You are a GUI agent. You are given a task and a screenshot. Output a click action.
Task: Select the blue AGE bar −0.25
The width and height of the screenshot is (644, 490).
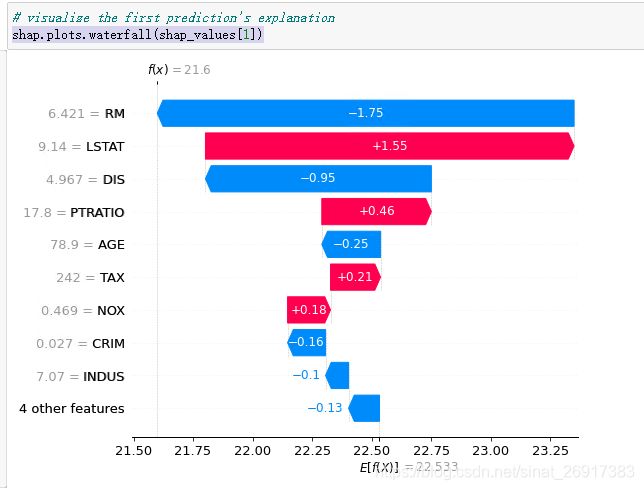click(x=351, y=244)
